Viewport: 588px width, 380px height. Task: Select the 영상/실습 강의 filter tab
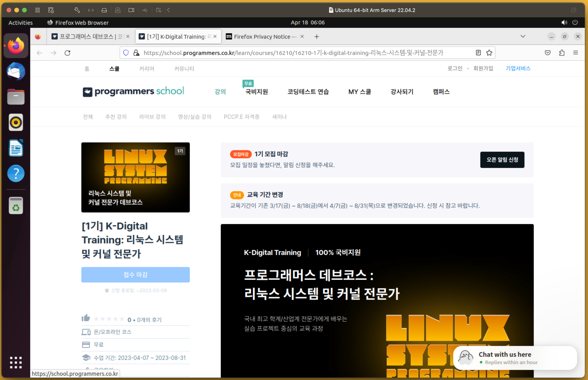point(195,117)
